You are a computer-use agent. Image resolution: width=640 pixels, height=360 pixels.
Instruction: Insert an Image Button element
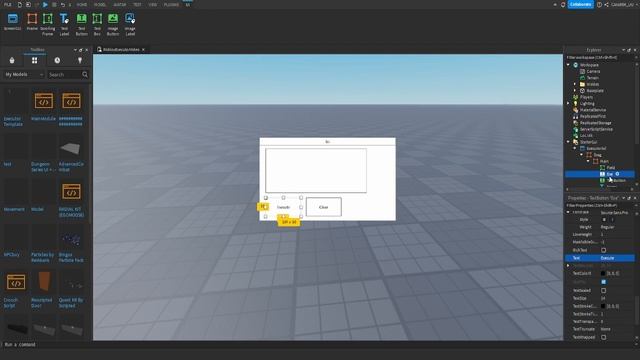pyautogui.click(x=113, y=24)
